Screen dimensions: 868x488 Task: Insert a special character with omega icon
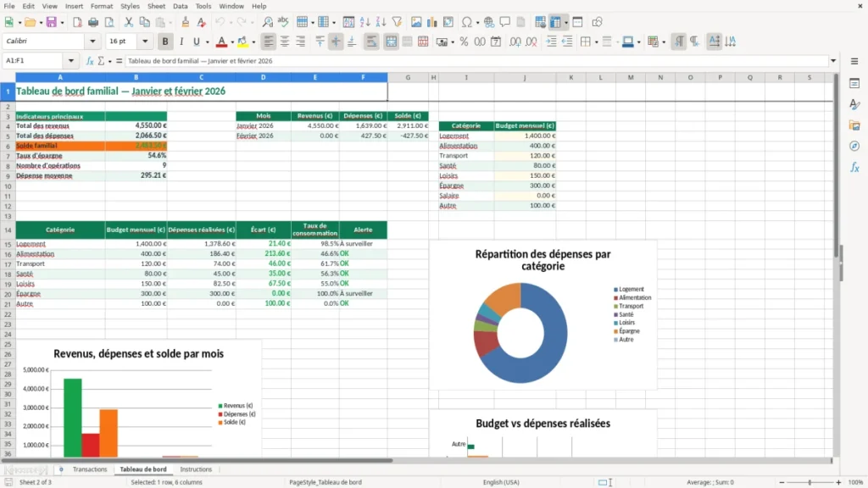coord(467,22)
